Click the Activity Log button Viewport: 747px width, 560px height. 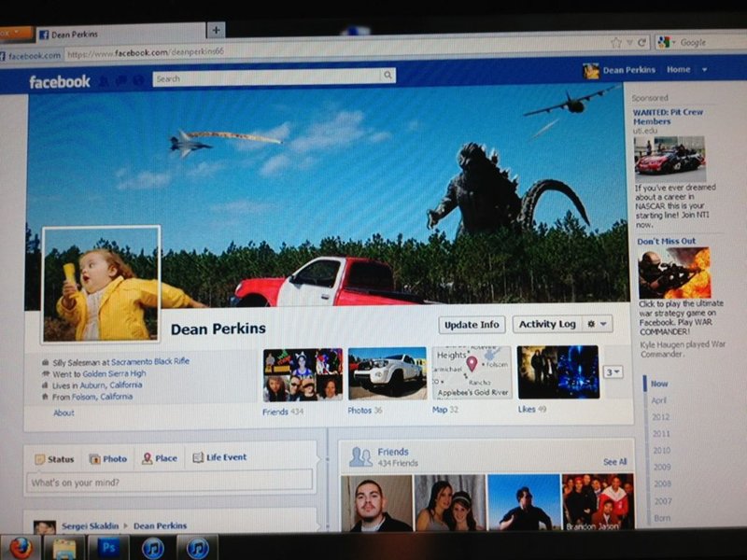547,324
